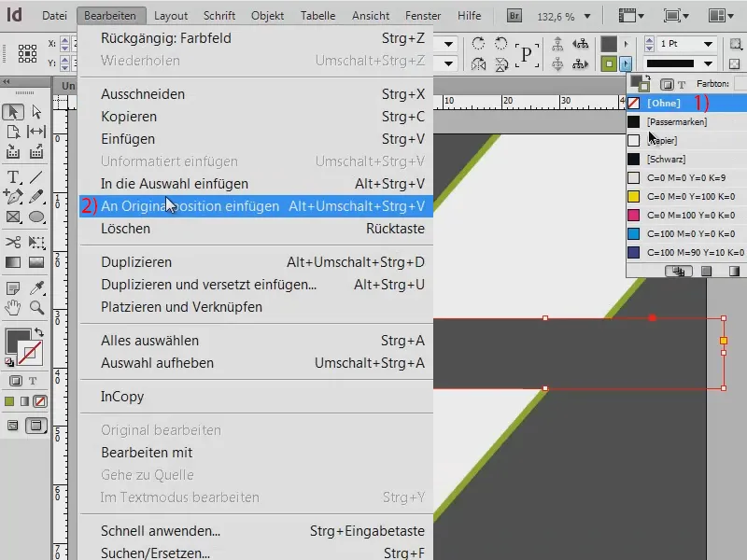Open stroke weight 1 Pt dropdown
Image resolution: width=747 pixels, height=560 pixels.
(708, 44)
